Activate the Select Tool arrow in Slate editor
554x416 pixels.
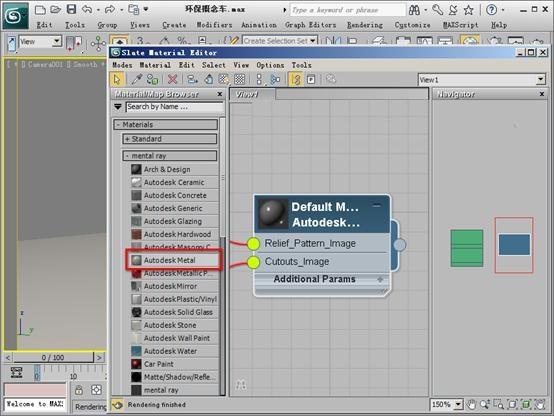tap(117, 79)
